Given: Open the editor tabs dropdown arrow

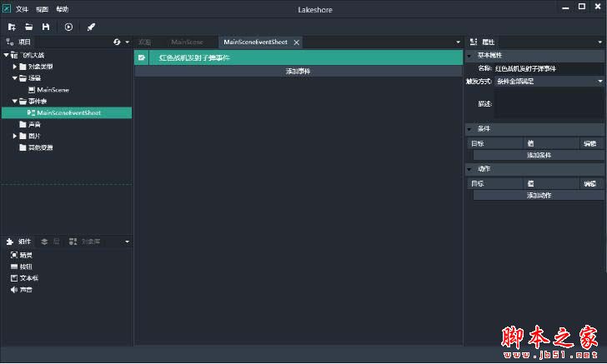Looking at the screenshot, I should pos(458,42).
